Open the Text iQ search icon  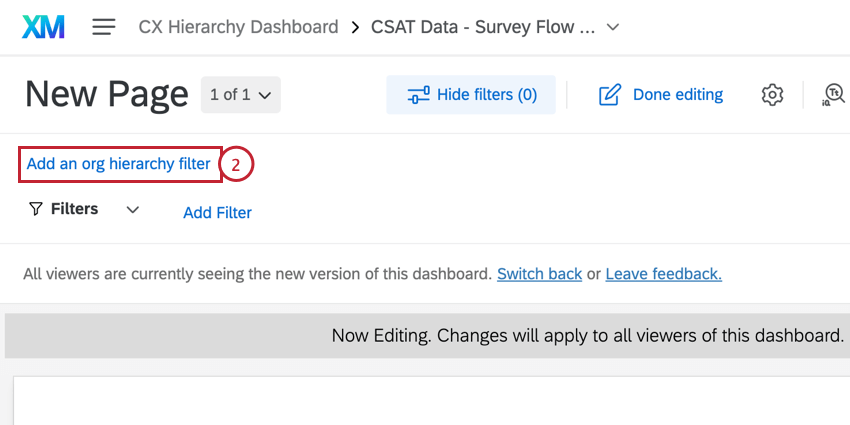click(x=834, y=95)
